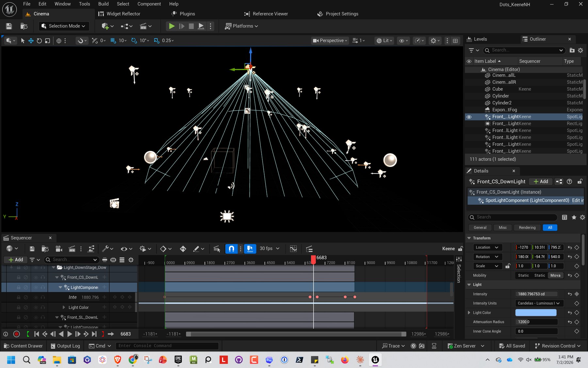
Task: Expand Light Color property arrow in Details
Action: point(469,313)
